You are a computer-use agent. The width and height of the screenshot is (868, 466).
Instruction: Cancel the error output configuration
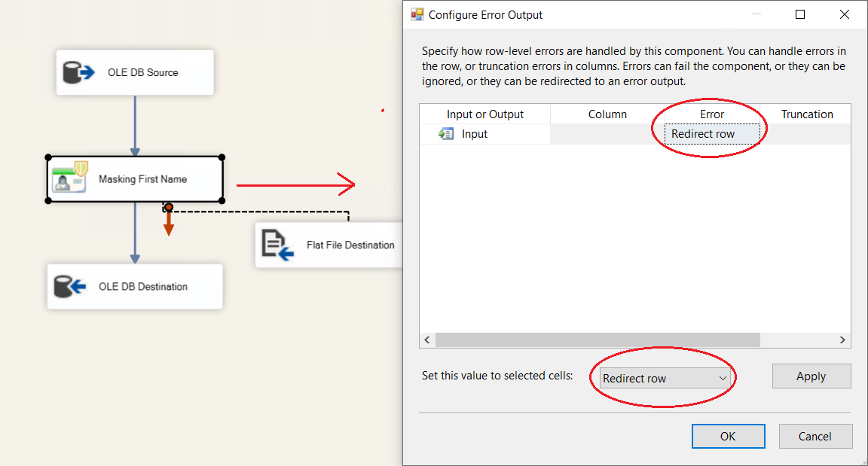815,436
